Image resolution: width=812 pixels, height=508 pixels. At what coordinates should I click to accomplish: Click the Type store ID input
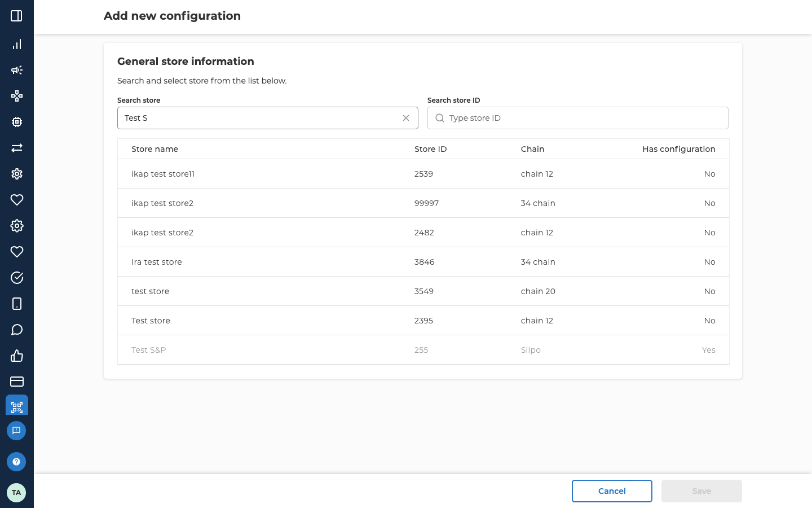578,118
